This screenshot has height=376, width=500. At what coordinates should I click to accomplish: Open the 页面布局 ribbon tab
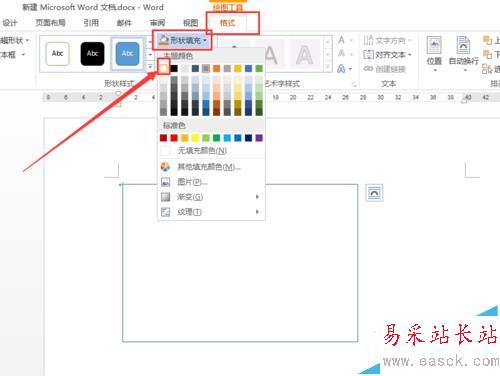coord(50,23)
